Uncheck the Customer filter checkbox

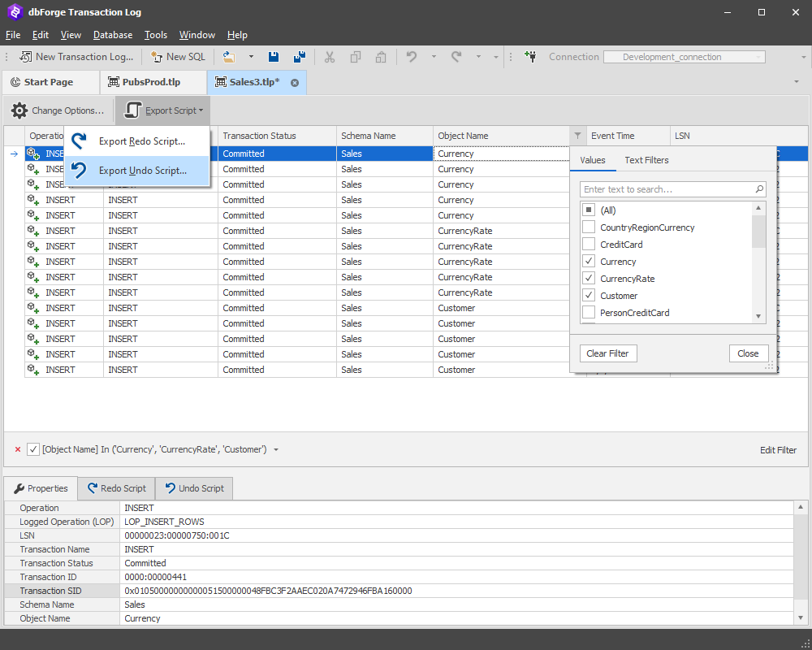pyautogui.click(x=588, y=296)
